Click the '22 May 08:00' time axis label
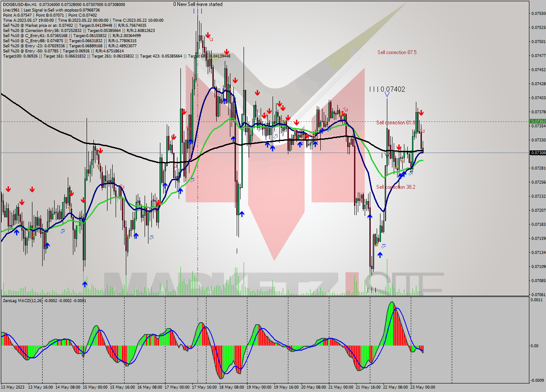This screenshot has width=546, height=392. point(395,387)
